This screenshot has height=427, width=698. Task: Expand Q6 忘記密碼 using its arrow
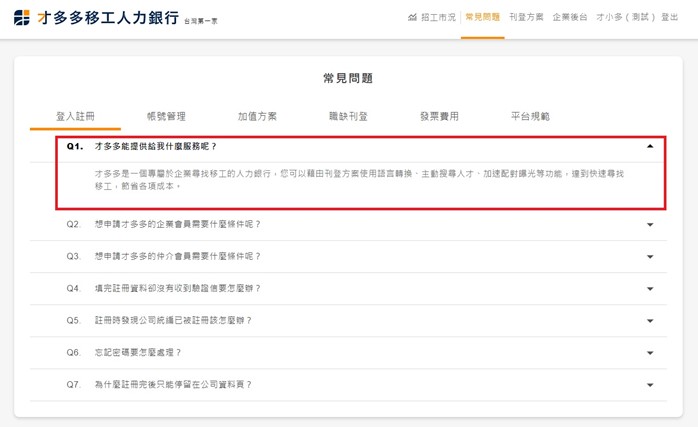click(x=650, y=353)
